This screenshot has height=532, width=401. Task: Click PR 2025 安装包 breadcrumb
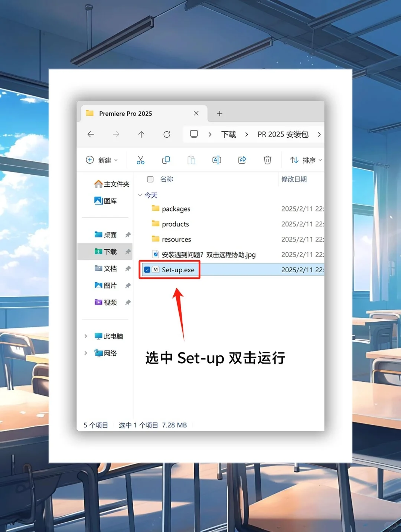pyautogui.click(x=283, y=134)
